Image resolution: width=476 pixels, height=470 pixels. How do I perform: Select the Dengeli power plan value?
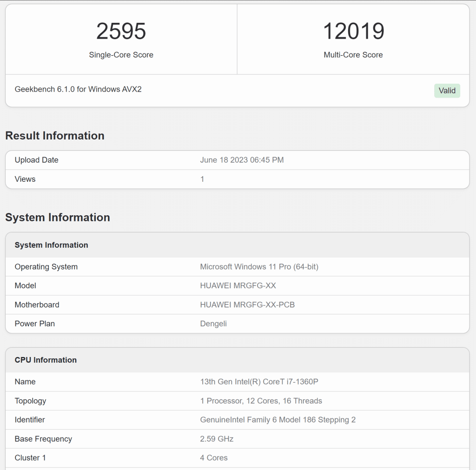[213, 324]
